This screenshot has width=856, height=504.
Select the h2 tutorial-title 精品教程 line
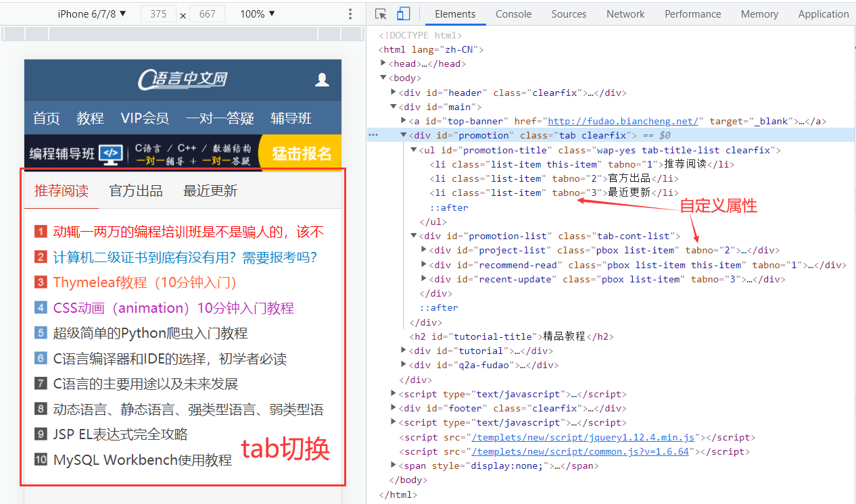coord(511,336)
